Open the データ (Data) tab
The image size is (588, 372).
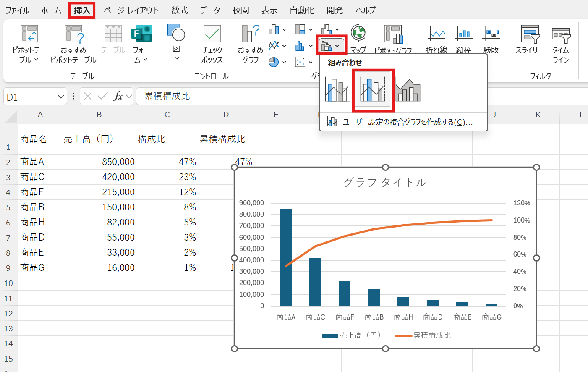[x=210, y=10]
